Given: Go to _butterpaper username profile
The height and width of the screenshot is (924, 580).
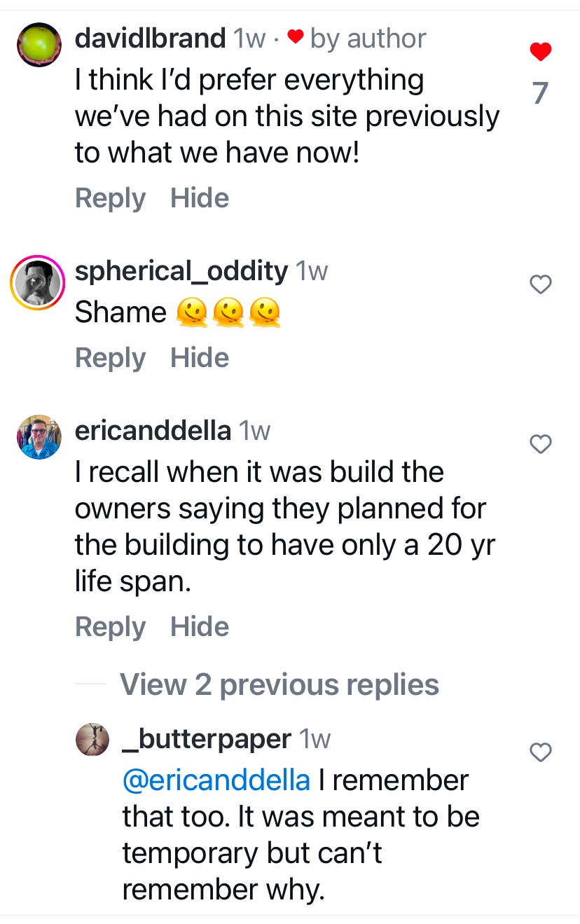Looking at the screenshot, I should click(206, 739).
